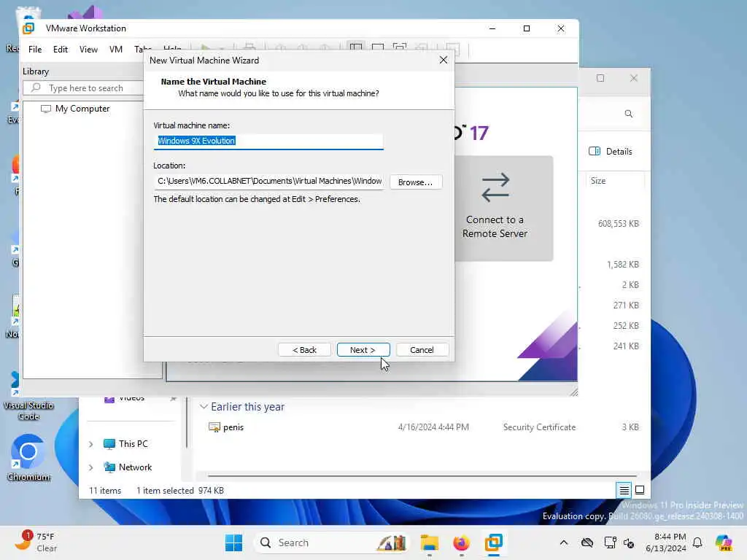
Task: Click the full screen icon in VMware toolbar
Action: (400, 48)
